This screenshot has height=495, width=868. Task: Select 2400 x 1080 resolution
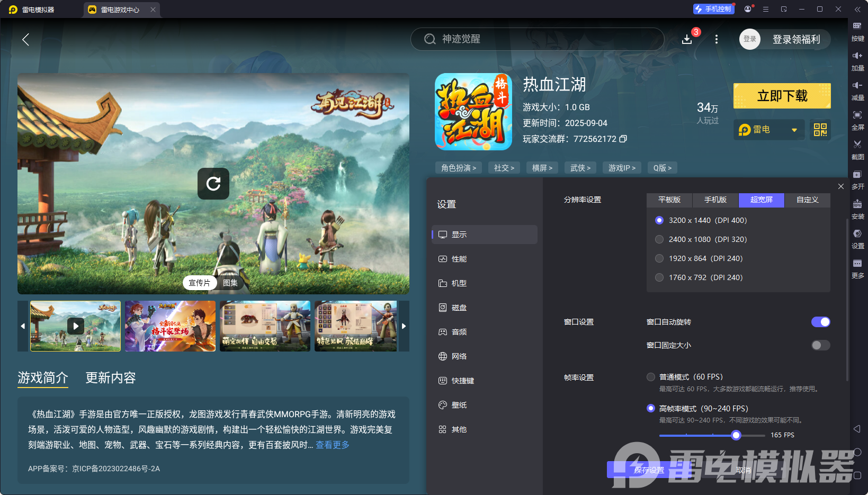(659, 239)
